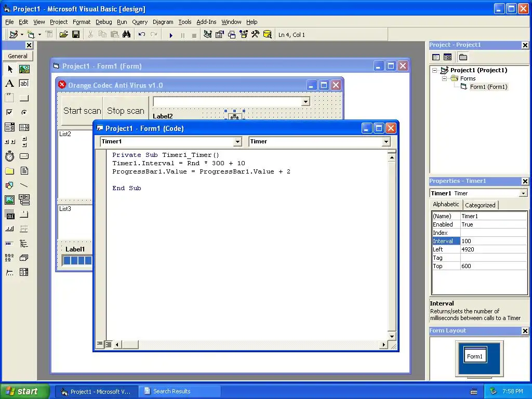Open the Data View Window icon
This screenshot has height=399, width=532.
(x=268, y=35)
